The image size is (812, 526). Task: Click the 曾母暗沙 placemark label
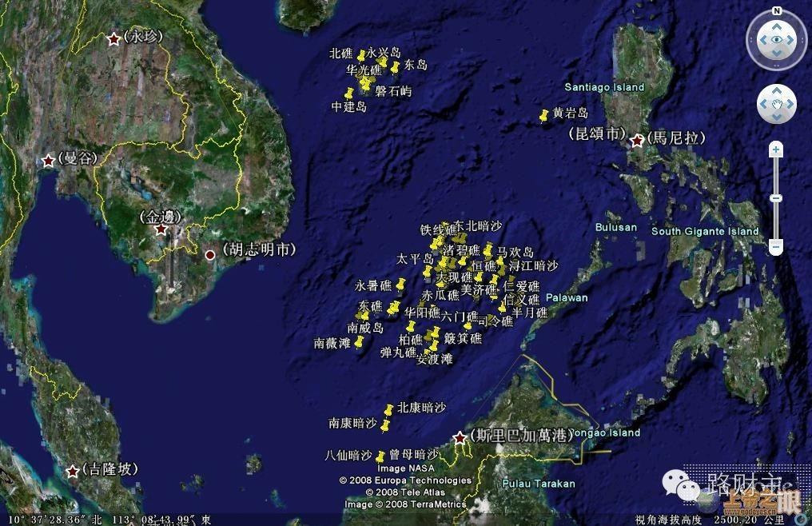(x=414, y=455)
